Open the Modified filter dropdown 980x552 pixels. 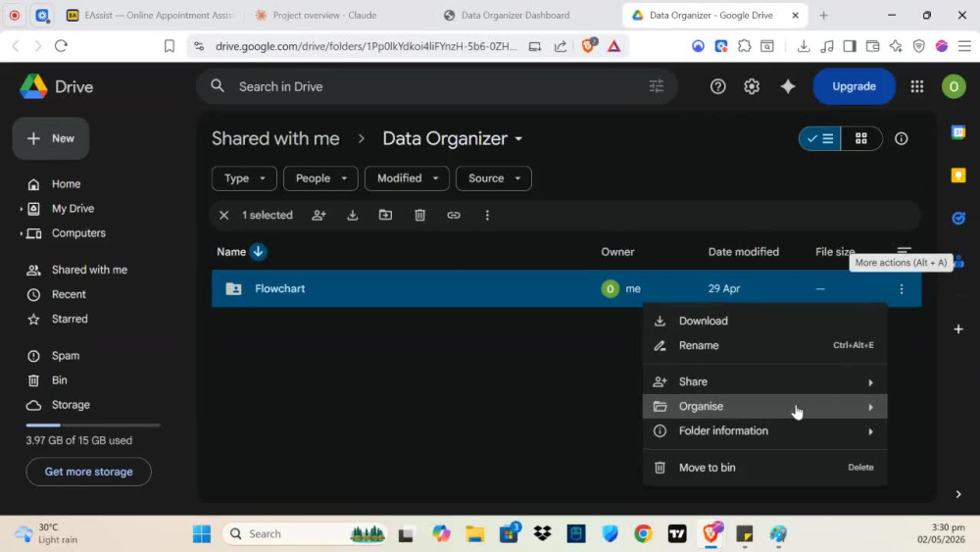click(x=407, y=178)
